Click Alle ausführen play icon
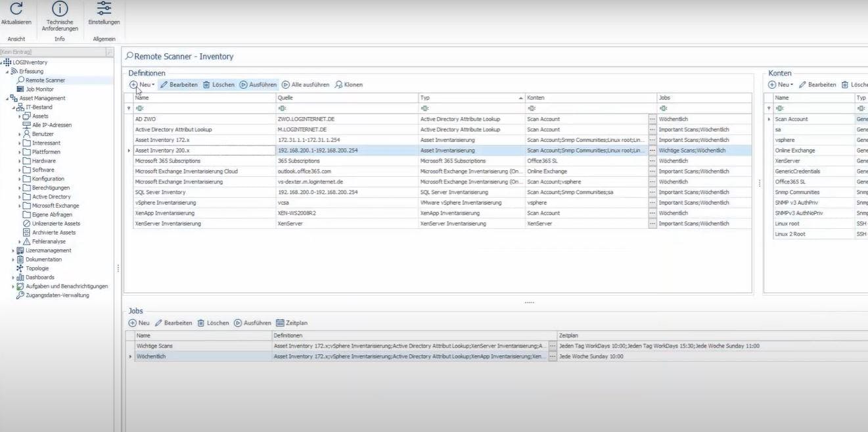The width and height of the screenshot is (868, 432). [x=306, y=85]
